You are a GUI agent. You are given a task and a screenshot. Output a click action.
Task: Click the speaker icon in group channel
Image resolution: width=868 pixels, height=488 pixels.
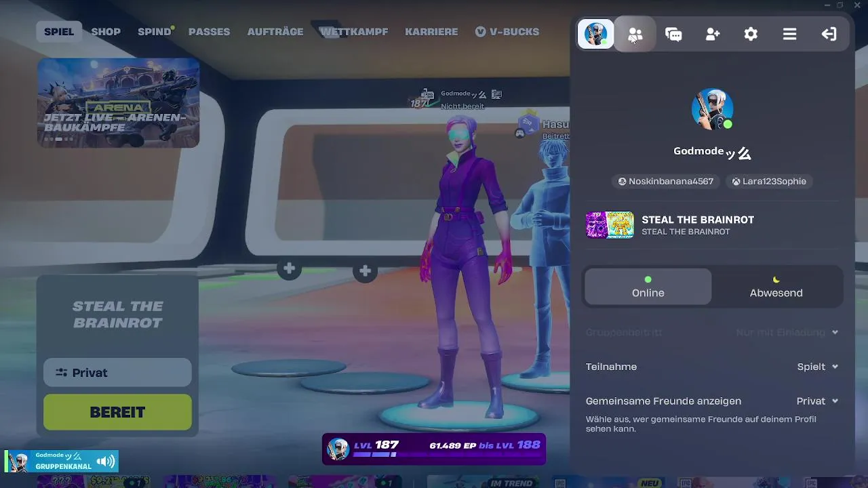pos(105,462)
